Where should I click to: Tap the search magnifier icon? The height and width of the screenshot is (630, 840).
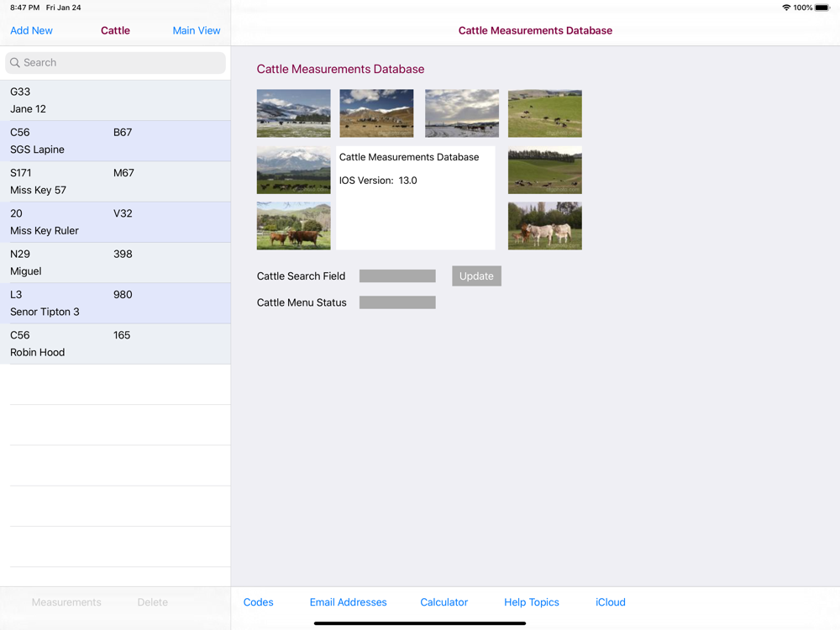[15, 63]
